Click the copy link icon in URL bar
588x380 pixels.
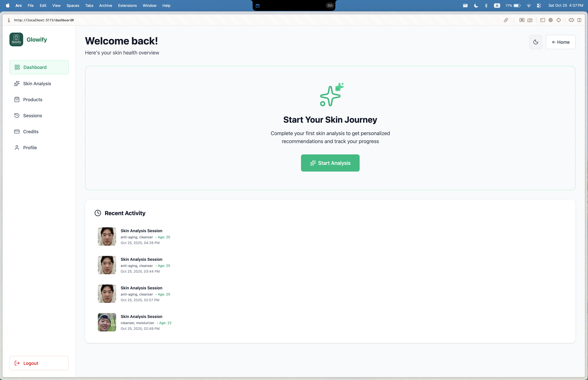506,20
